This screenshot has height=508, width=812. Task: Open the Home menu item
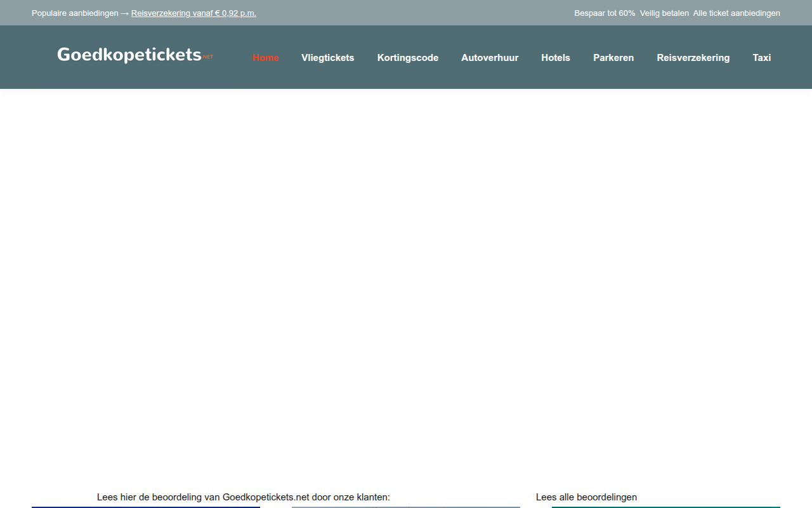tap(266, 58)
